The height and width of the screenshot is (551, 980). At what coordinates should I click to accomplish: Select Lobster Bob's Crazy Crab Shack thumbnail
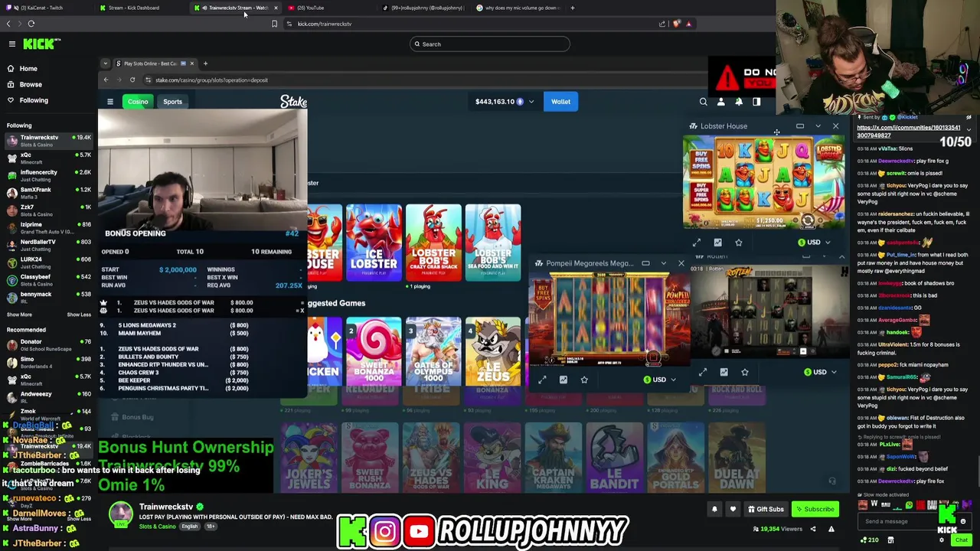433,242
